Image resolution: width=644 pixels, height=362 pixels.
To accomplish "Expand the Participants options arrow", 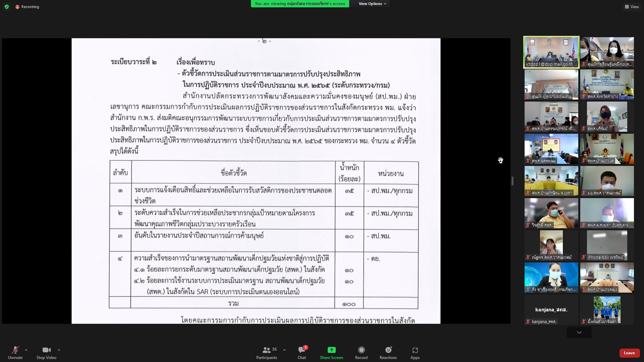I will tap(284, 350).
